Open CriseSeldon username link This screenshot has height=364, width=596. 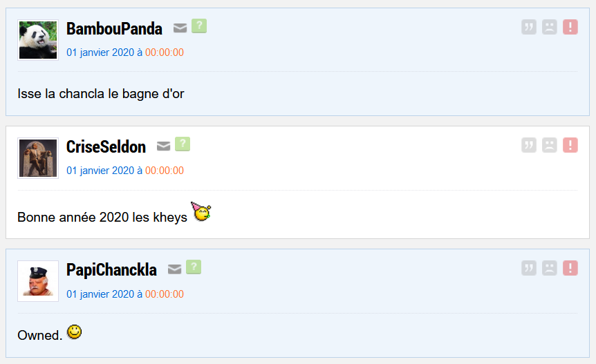(x=106, y=147)
